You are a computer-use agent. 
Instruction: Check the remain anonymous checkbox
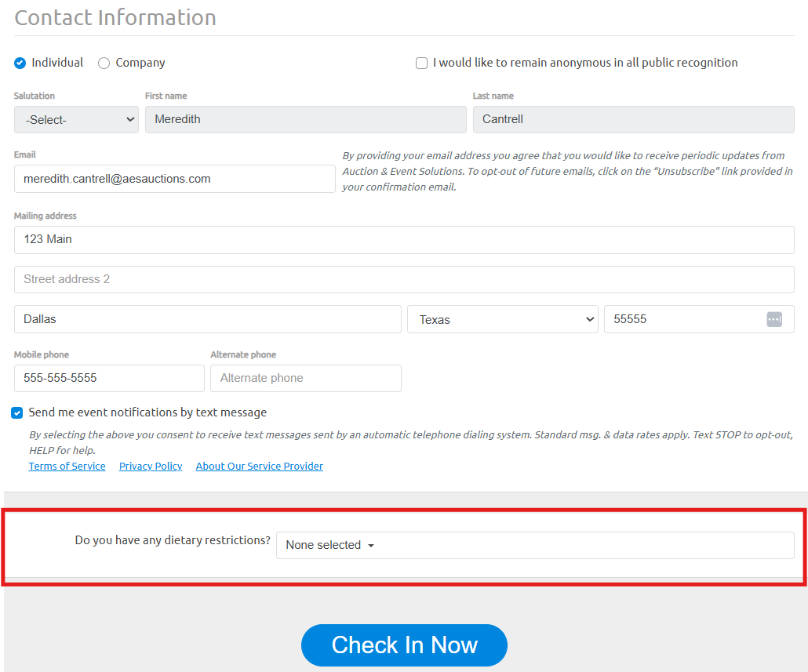[x=422, y=63]
